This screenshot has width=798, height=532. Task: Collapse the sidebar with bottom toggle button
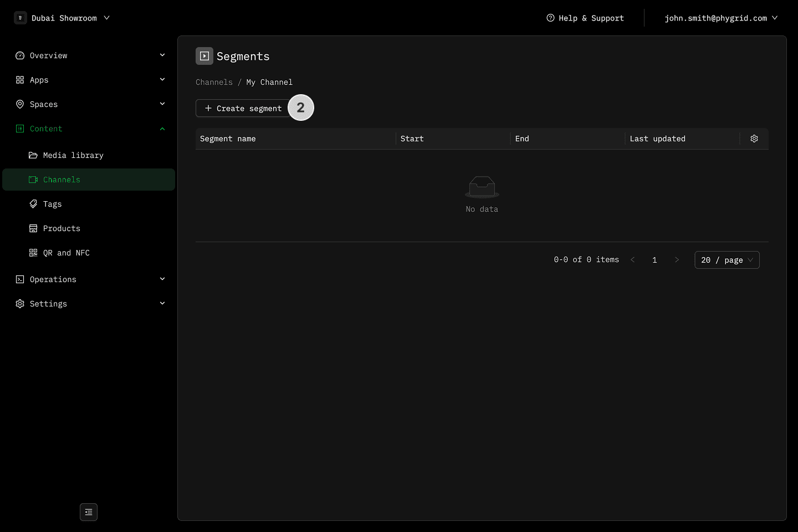tap(89, 512)
